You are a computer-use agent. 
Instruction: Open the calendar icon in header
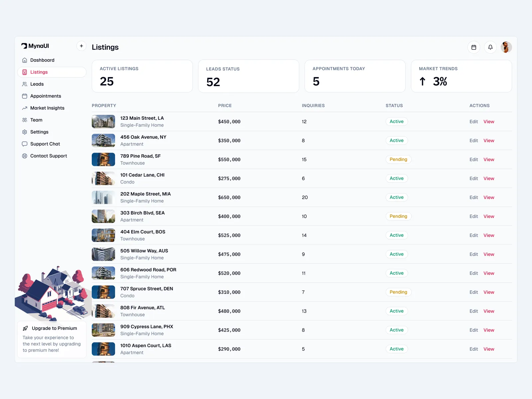474,47
